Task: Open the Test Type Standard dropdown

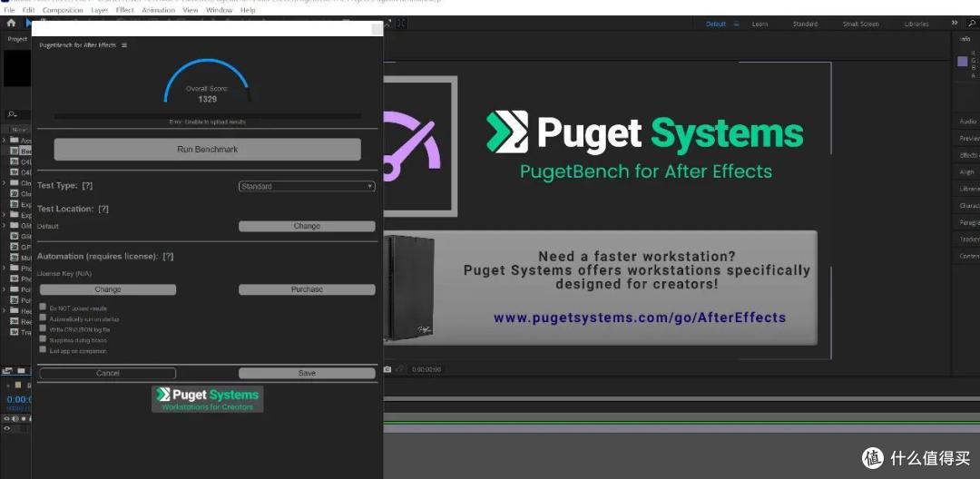Action: 307,186
